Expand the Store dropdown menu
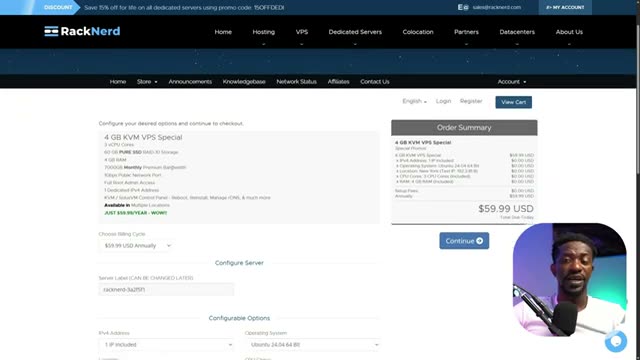This screenshot has height=360, width=640. 147,82
